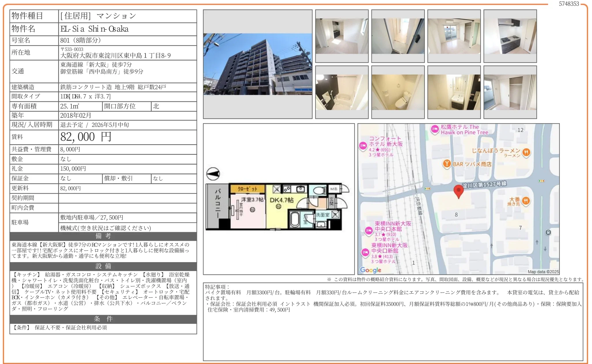Click Comfort Hotel Shin-Osaka map marker
The height and width of the screenshot is (364, 592).
pyautogui.click(x=363, y=146)
